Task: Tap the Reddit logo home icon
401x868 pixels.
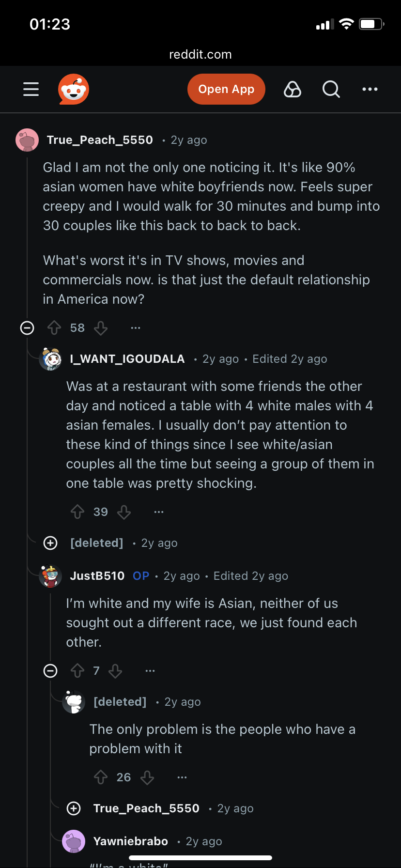Action: (74, 89)
